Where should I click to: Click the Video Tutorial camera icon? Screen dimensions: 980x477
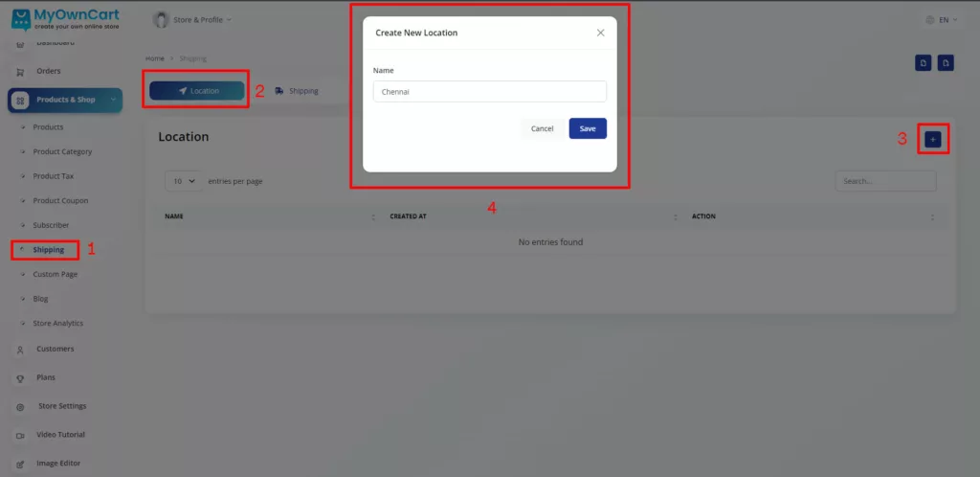click(20, 436)
